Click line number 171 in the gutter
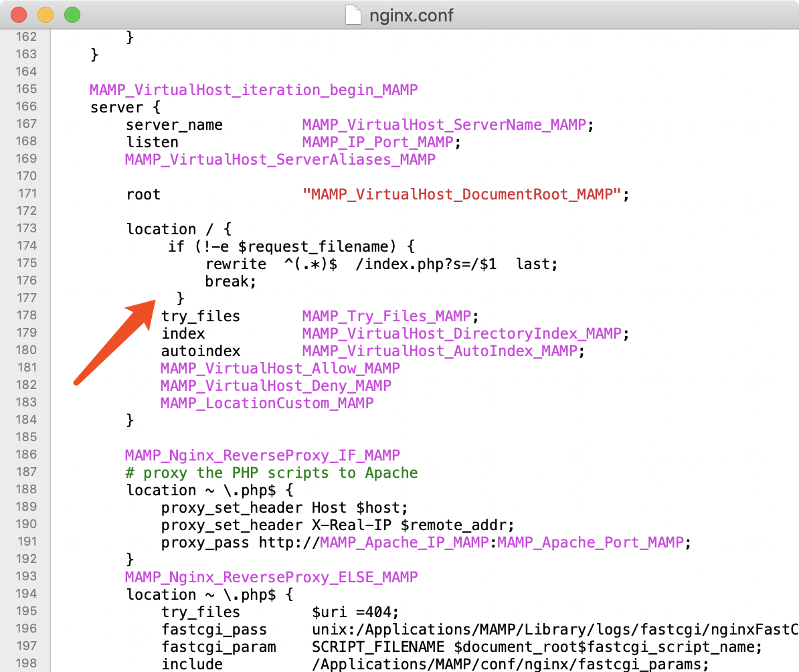The width and height of the screenshot is (799, 672). pos(27,193)
